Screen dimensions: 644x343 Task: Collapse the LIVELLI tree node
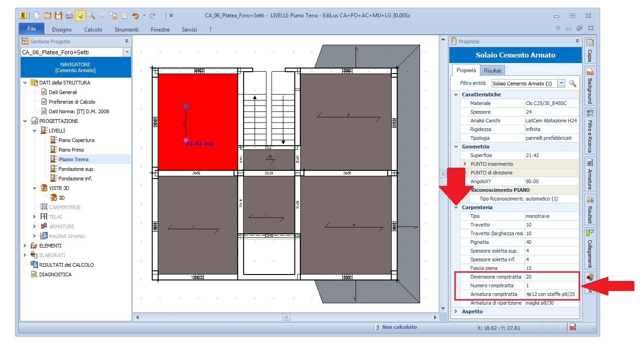coord(35,131)
